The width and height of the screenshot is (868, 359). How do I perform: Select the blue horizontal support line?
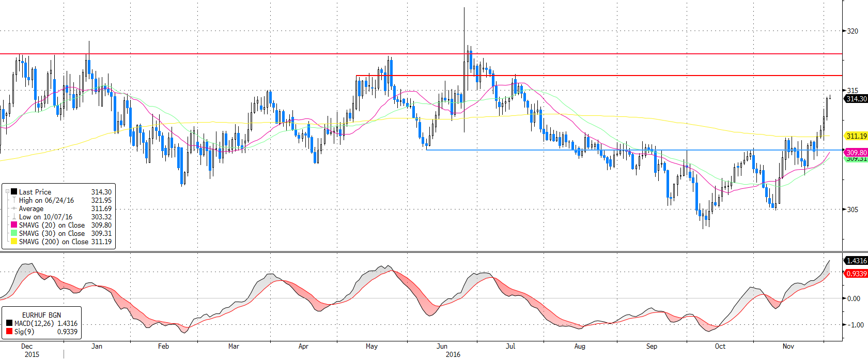(x=634, y=150)
